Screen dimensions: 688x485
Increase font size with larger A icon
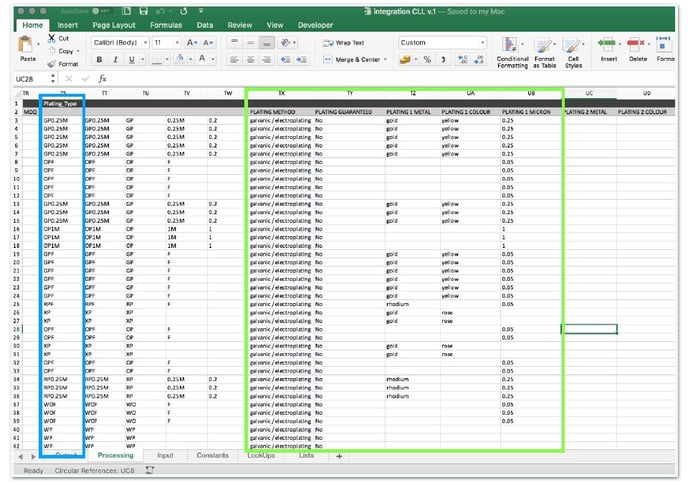coord(192,43)
